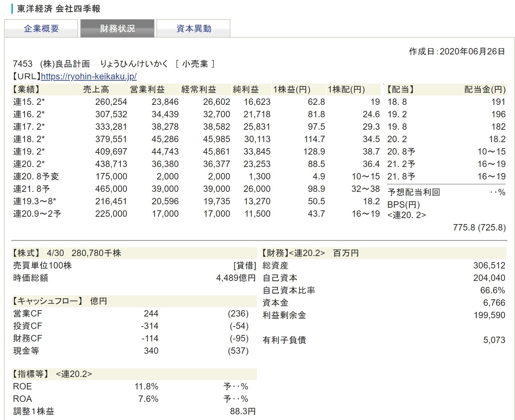Click net profit value 11,500
The height and width of the screenshot is (420, 515).
(257, 214)
